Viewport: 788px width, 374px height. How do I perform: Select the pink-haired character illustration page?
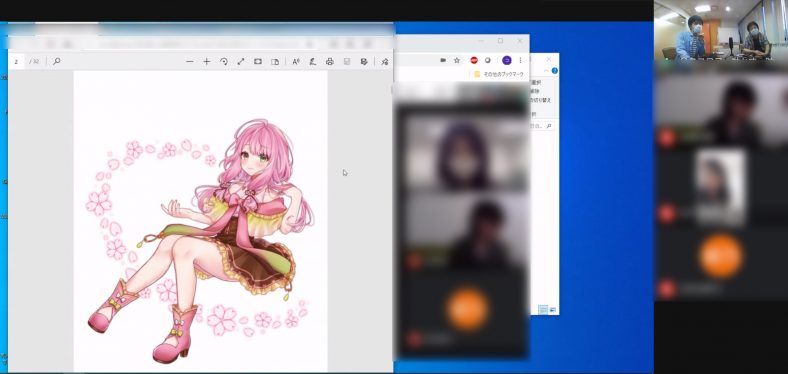[x=201, y=221]
